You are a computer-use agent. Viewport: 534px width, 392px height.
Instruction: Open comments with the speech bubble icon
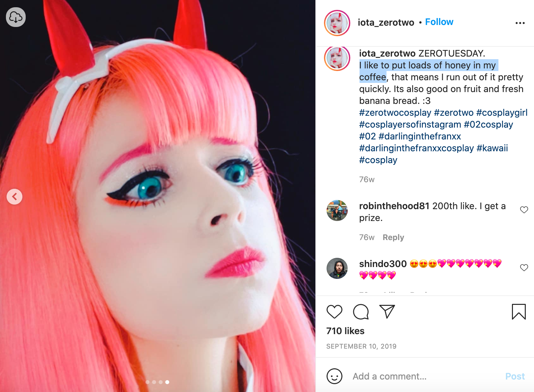[x=361, y=312]
